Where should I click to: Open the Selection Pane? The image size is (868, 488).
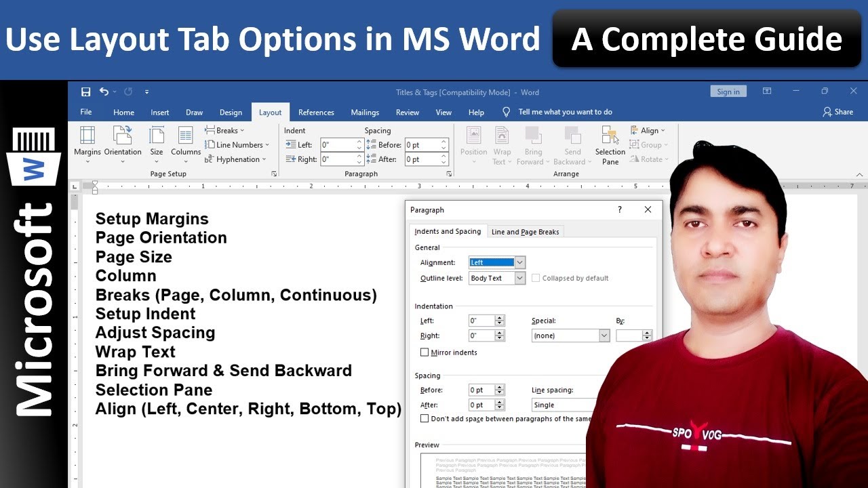click(610, 145)
